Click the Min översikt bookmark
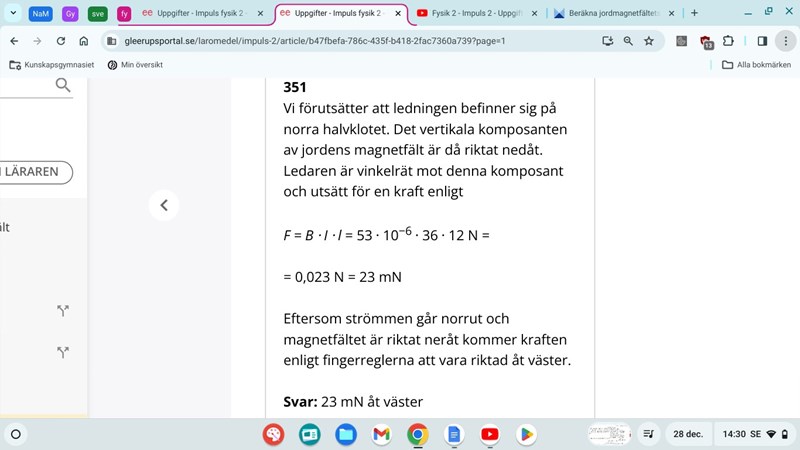800x450 pixels. 135,65
